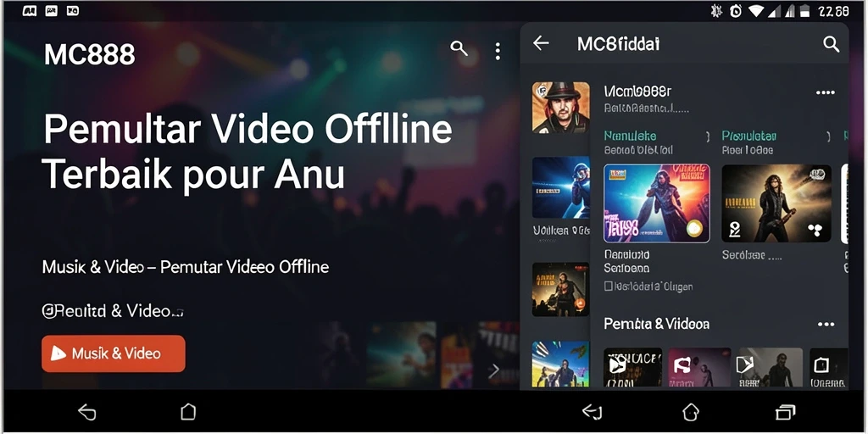
Task: Select the Plemuleter tab heading
Action: point(749,136)
